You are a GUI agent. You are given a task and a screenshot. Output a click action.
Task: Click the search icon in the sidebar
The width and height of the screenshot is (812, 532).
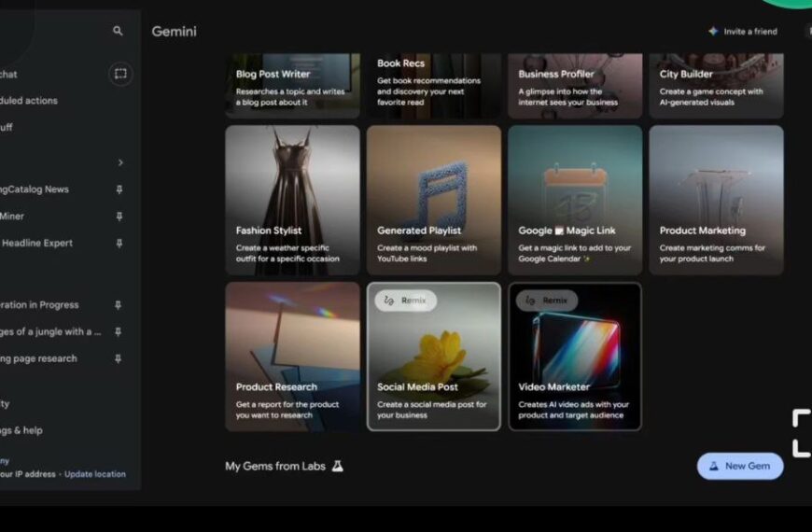click(x=118, y=31)
